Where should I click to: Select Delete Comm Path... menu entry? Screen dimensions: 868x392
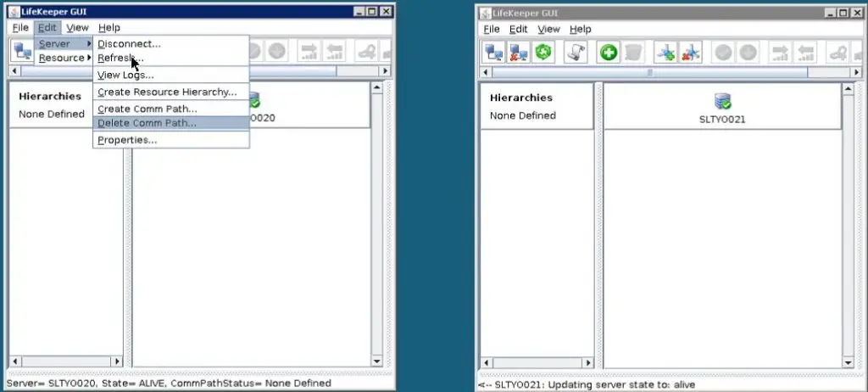point(171,123)
